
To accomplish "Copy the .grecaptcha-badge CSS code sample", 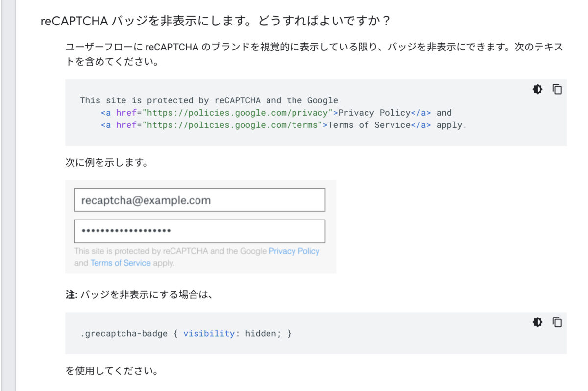I will click(x=557, y=322).
